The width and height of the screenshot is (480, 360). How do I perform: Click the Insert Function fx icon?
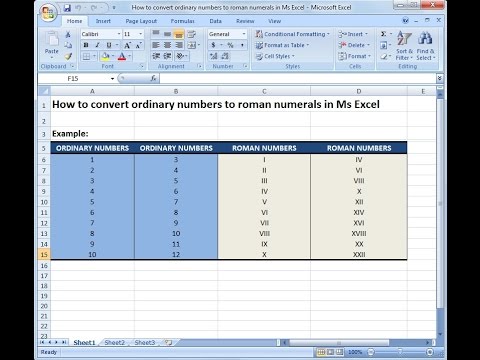point(153,78)
